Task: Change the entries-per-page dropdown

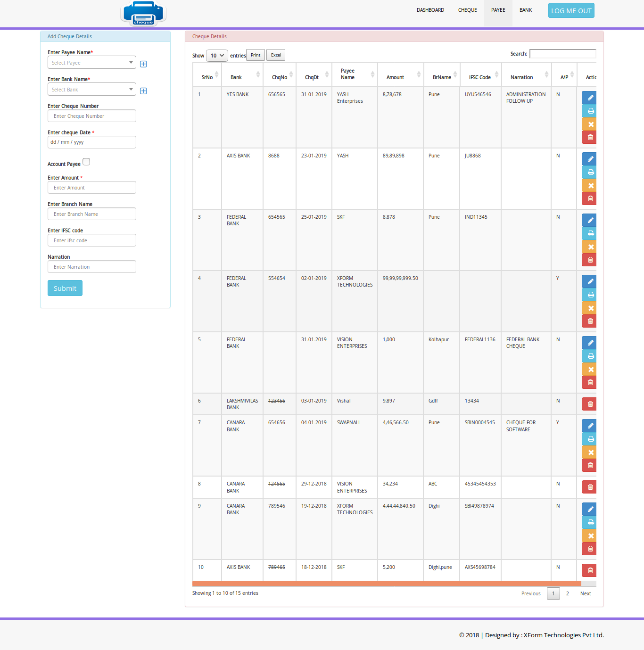Action: tap(217, 56)
